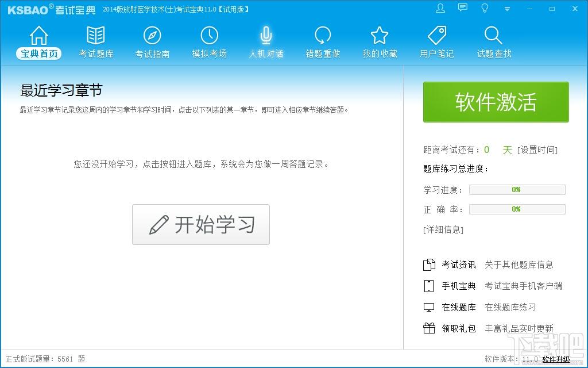Viewport: 588px width, 368px height.
Task: Click 题库练习总进度 label
Action: 455,169
